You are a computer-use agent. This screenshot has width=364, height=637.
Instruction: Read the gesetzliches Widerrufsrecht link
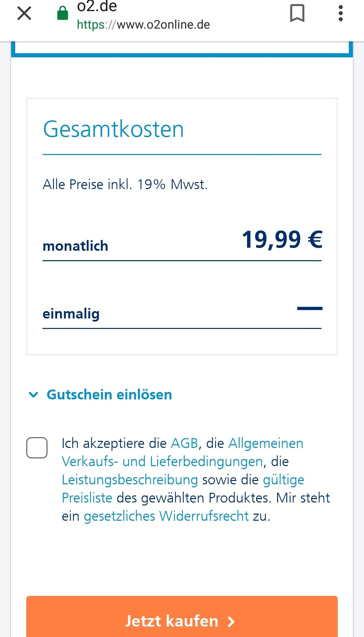pos(166,516)
